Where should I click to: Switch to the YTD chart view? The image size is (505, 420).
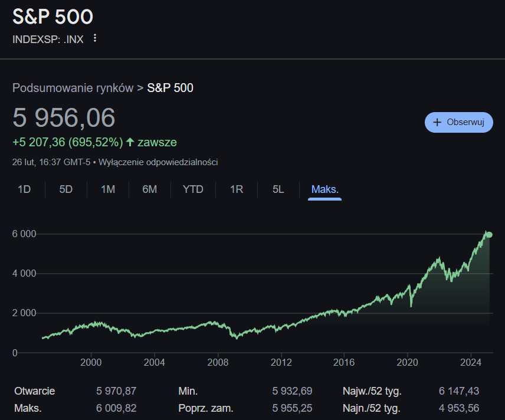(x=193, y=189)
